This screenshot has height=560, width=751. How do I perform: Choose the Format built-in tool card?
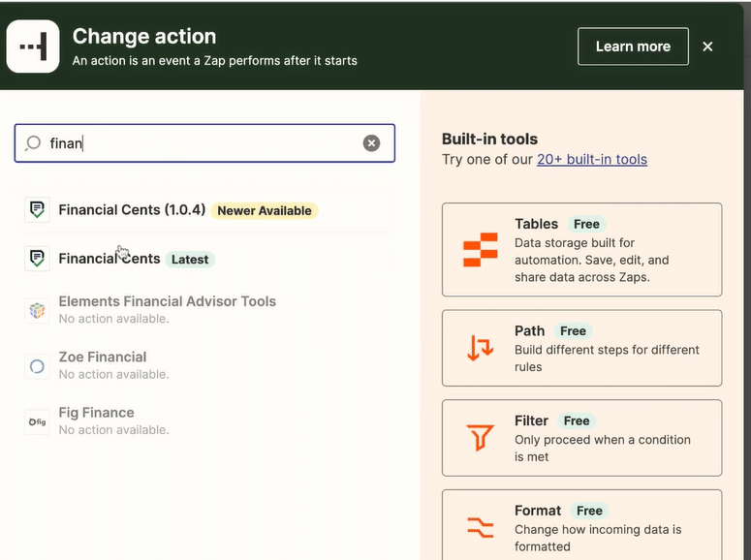pyautogui.click(x=582, y=525)
